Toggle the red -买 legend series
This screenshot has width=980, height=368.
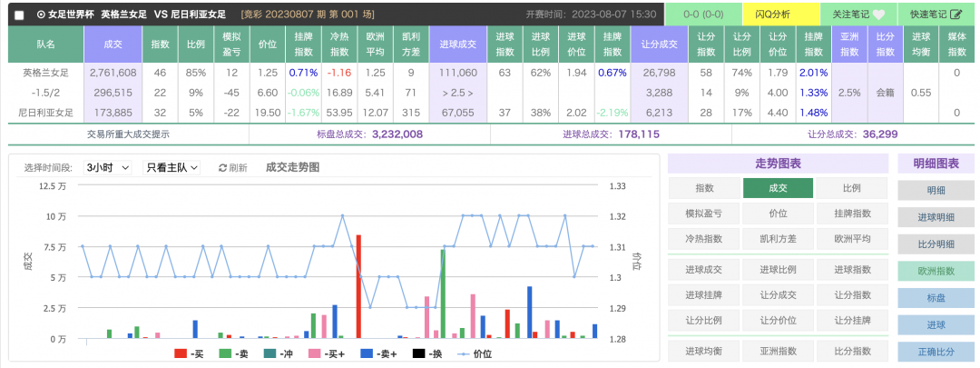click(189, 354)
